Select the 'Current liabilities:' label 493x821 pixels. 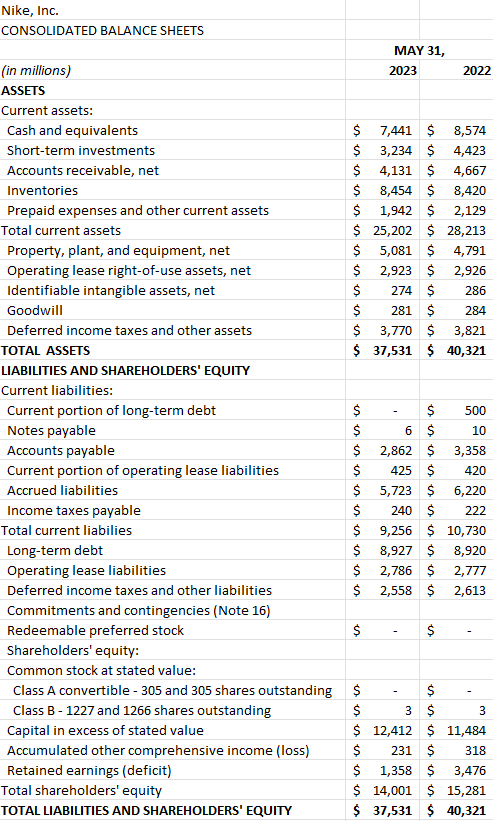click(57, 390)
